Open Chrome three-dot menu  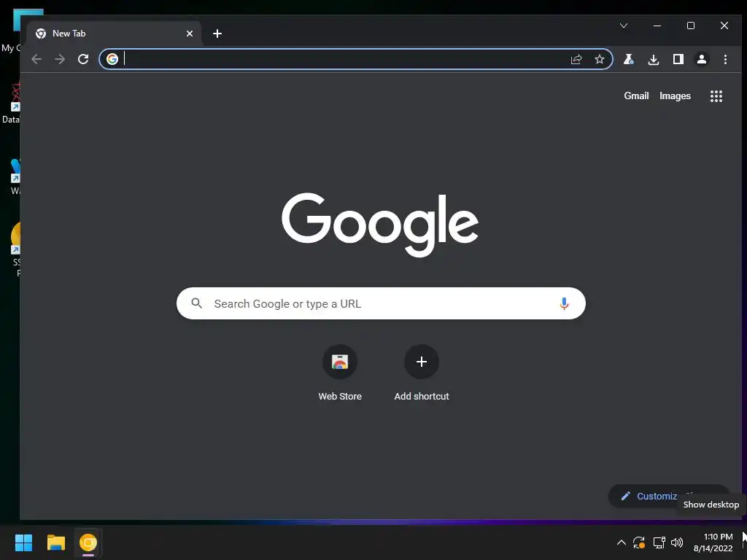point(725,59)
